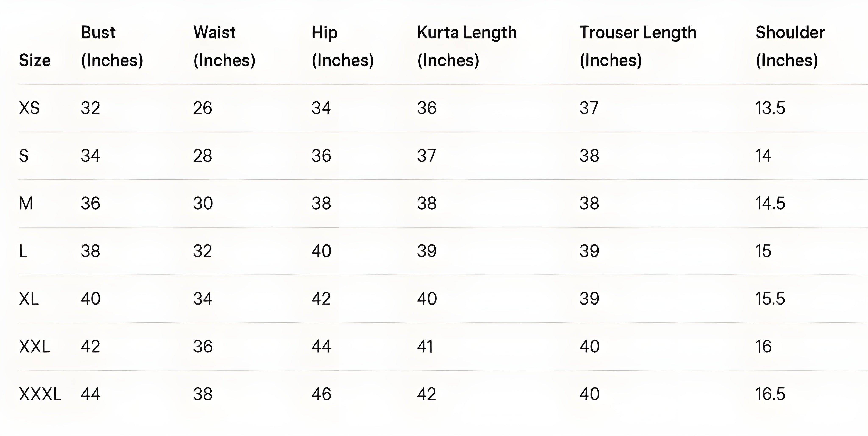
Task: Click the Shoulder (Inches) column header
Action: (x=790, y=46)
